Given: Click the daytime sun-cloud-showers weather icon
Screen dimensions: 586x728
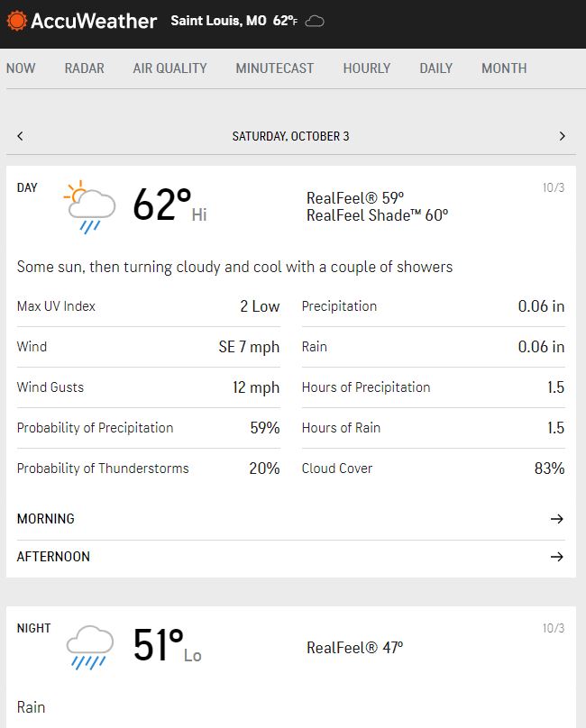Looking at the screenshot, I should click(x=90, y=206).
